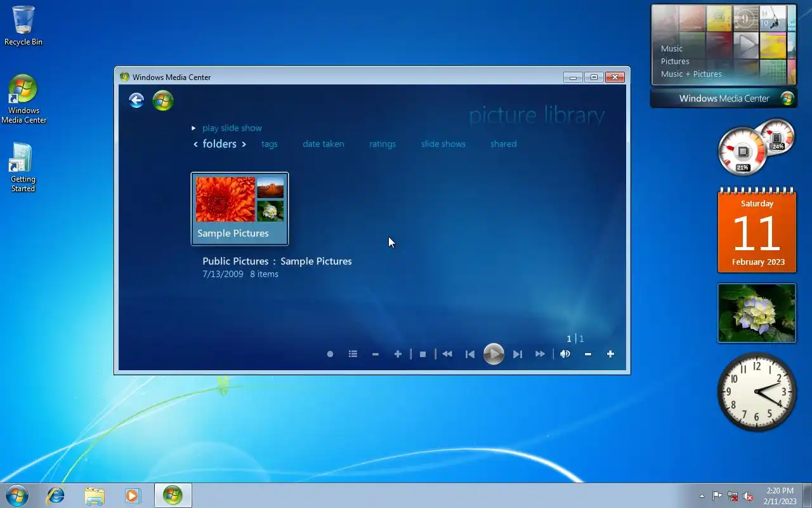Select Music + Pictures in gadget
This screenshot has width=812, height=508.
pos(691,74)
